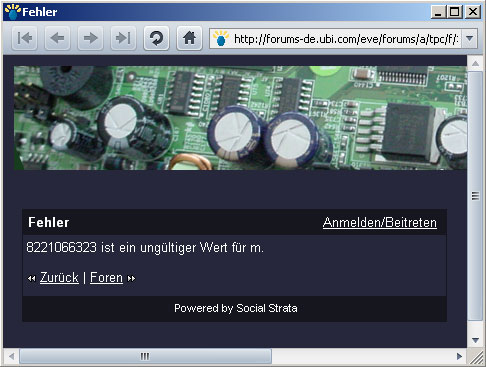Image resolution: width=486 pixels, height=367 pixels.
Task: Open the Foren link
Action: [x=106, y=277]
